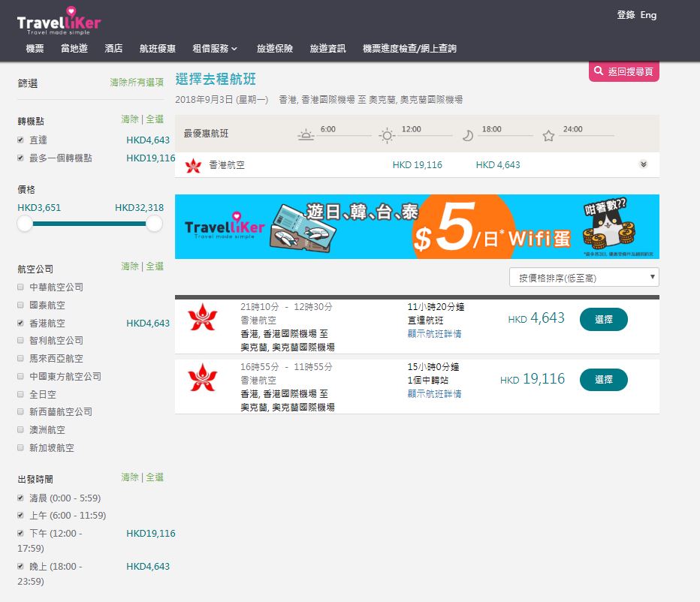Check the 智利航空公司 airline filter
700x602 pixels.
[20, 340]
